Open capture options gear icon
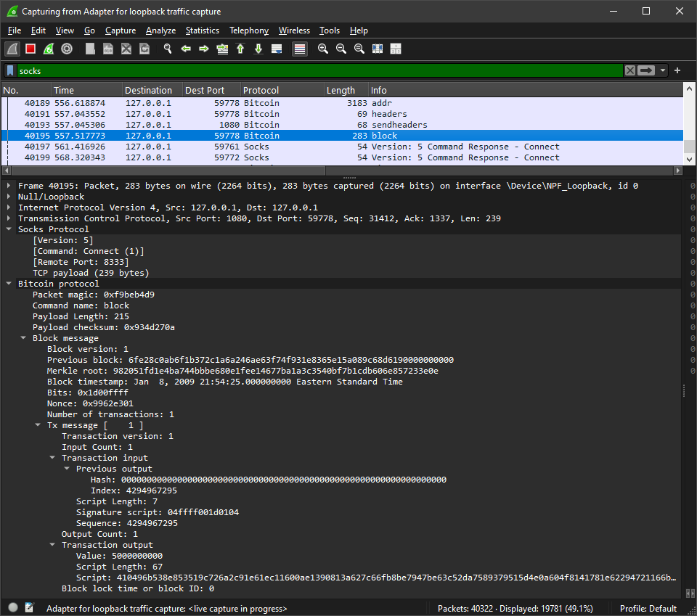This screenshot has height=616, width=697. [x=67, y=49]
